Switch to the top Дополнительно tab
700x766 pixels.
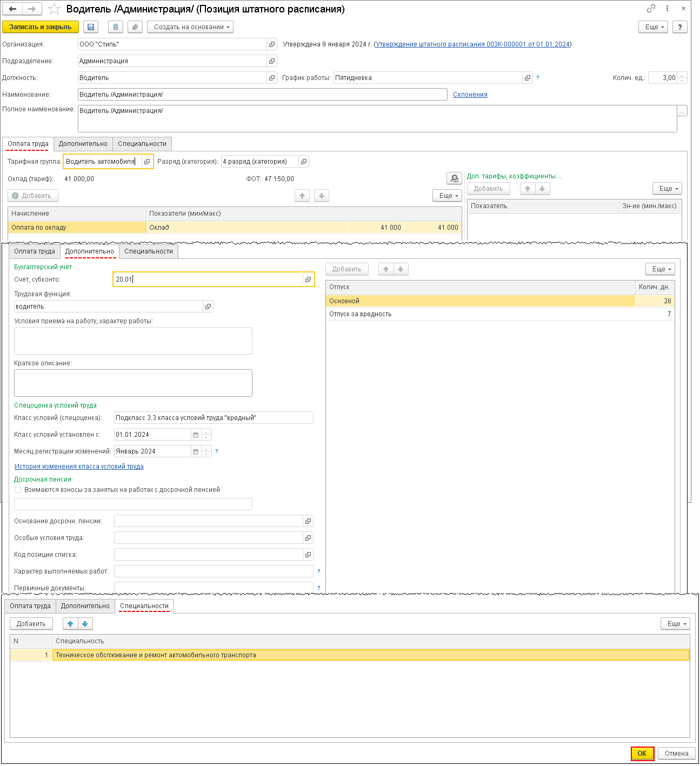83,144
